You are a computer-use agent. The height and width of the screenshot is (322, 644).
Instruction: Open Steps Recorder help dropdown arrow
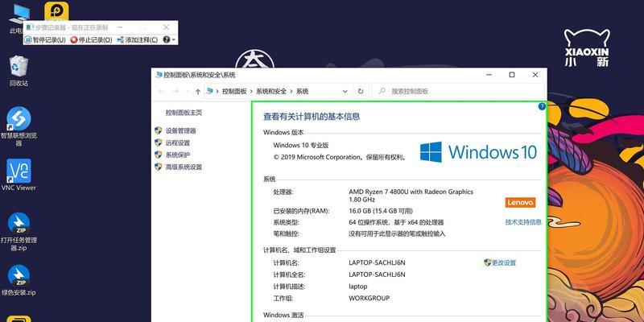click(174, 39)
